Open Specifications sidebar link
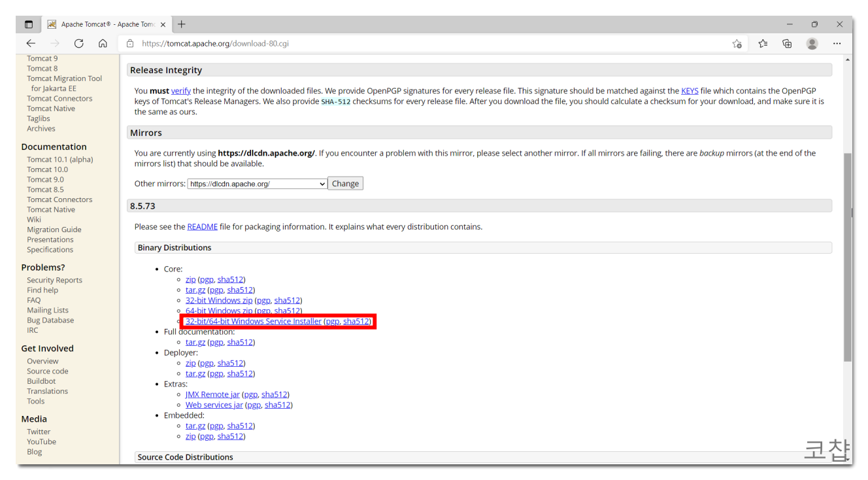 tap(50, 250)
